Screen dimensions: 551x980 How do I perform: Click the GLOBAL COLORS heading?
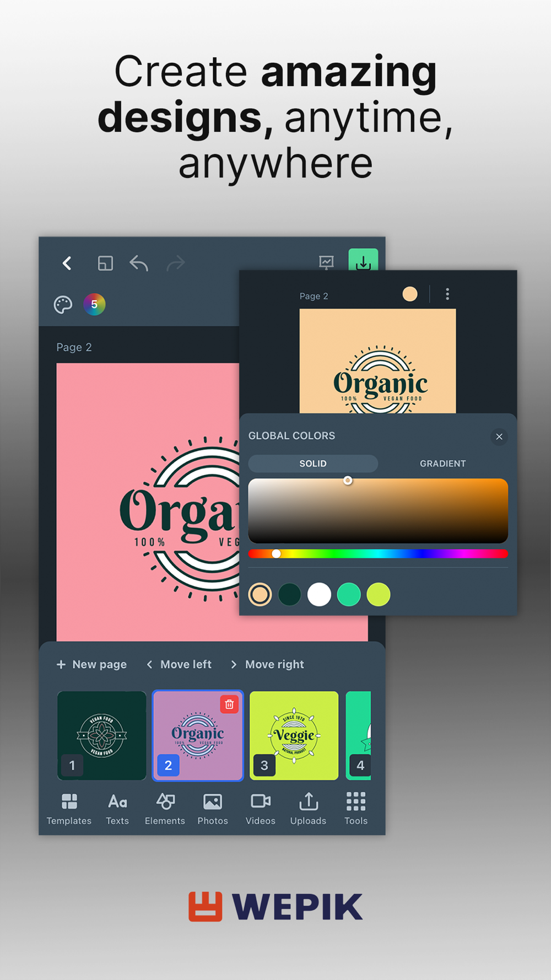point(291,435)
